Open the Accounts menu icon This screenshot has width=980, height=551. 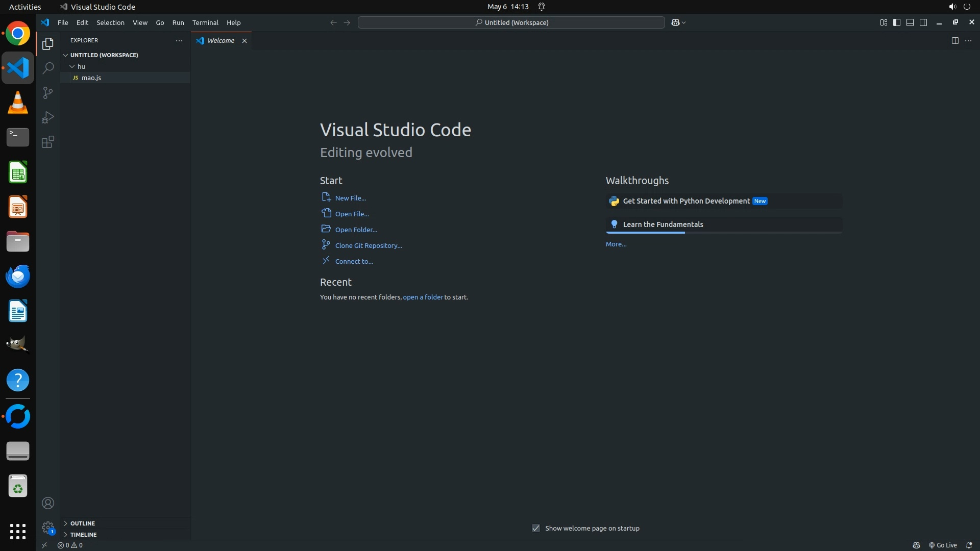[x=48, y=503]
